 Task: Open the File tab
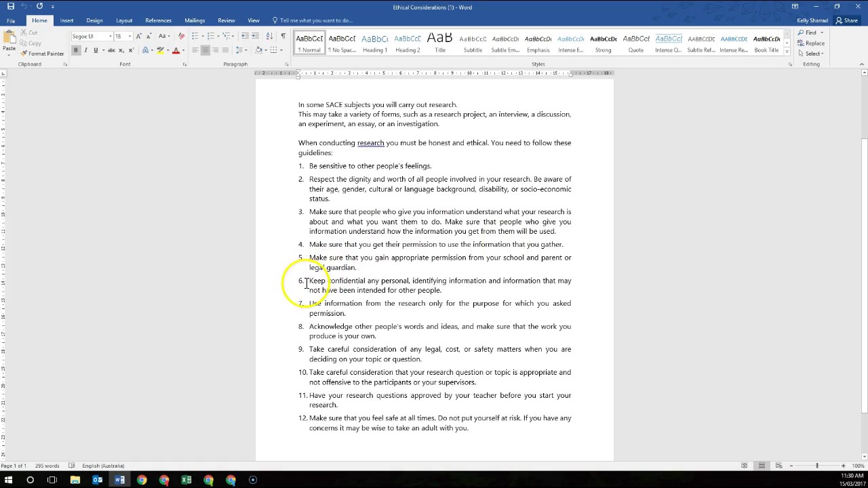pyautogui.click(x=11, y=20)
